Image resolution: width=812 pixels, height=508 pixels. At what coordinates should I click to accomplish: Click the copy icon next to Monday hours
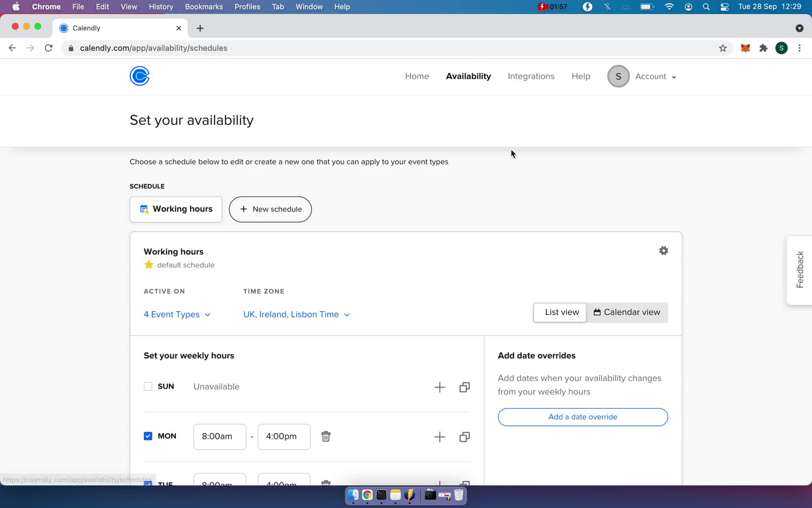tap(464, 436)
